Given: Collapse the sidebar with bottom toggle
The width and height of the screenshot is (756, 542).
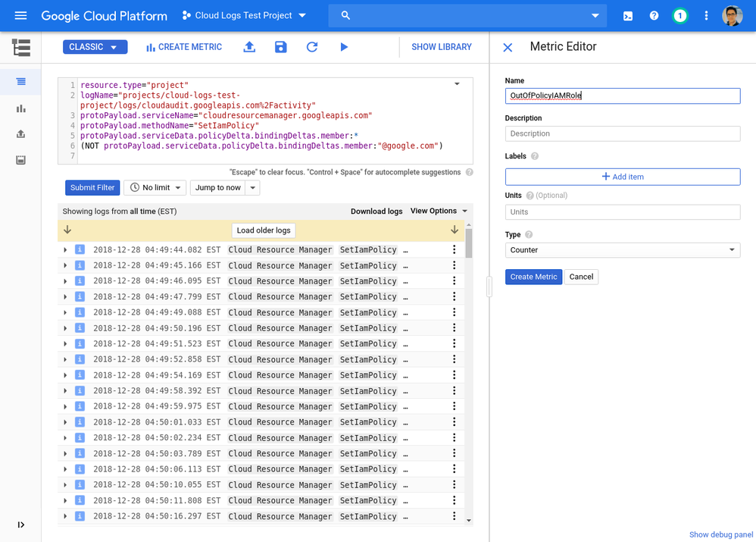Looking at the screenshot, I should tap(20, 525).
